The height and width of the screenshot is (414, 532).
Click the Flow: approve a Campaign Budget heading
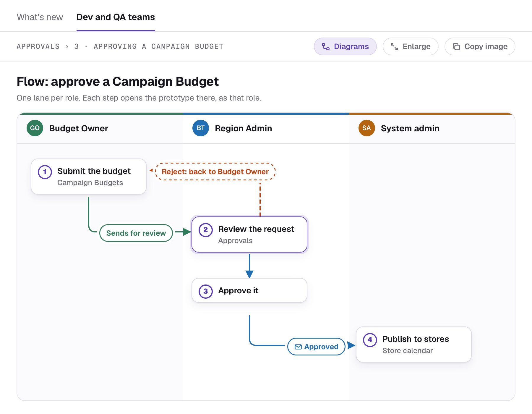(x=118, y=82)
